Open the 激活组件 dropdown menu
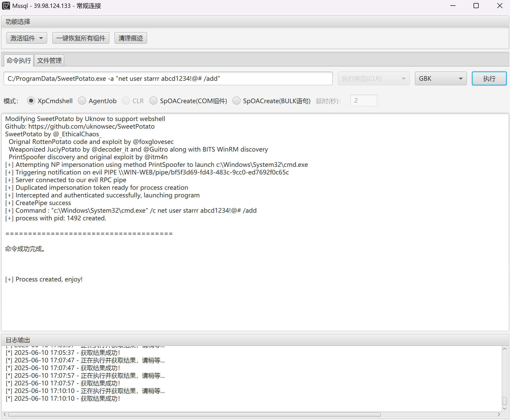The width and height of the screenshot is (510, 420). coord(27,38)
